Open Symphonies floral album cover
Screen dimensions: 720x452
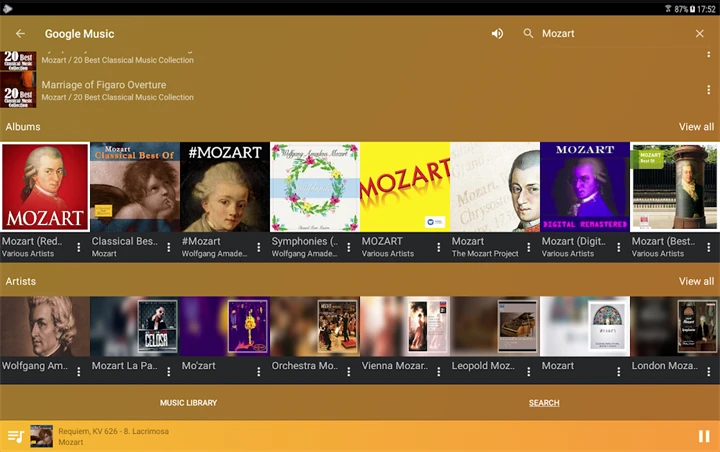tap(315, 187)
